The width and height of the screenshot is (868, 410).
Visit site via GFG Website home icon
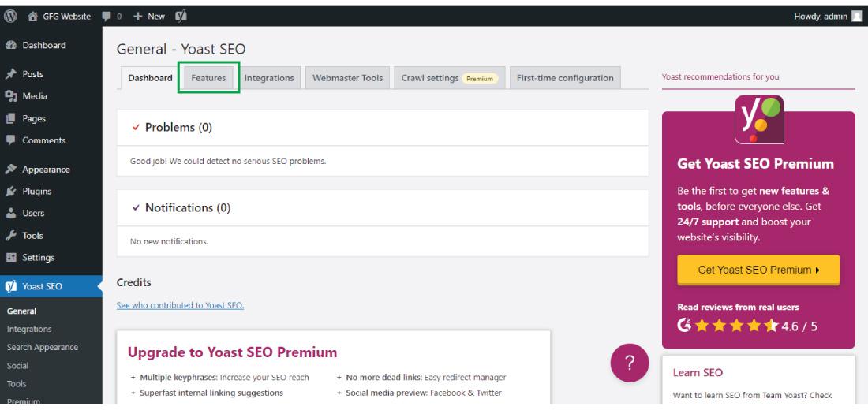[35, 17]
